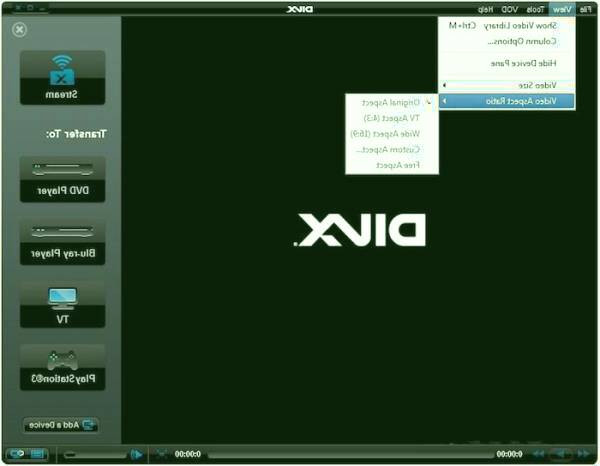Screen dimensions: 600x466
Task: Adjust the volume slider
Action: [x=95, y=455]
